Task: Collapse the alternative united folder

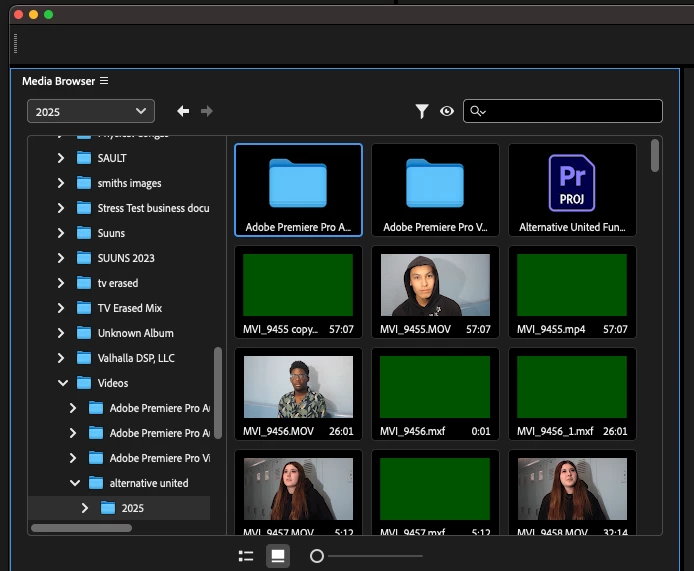Action: [x=74, y=483]
